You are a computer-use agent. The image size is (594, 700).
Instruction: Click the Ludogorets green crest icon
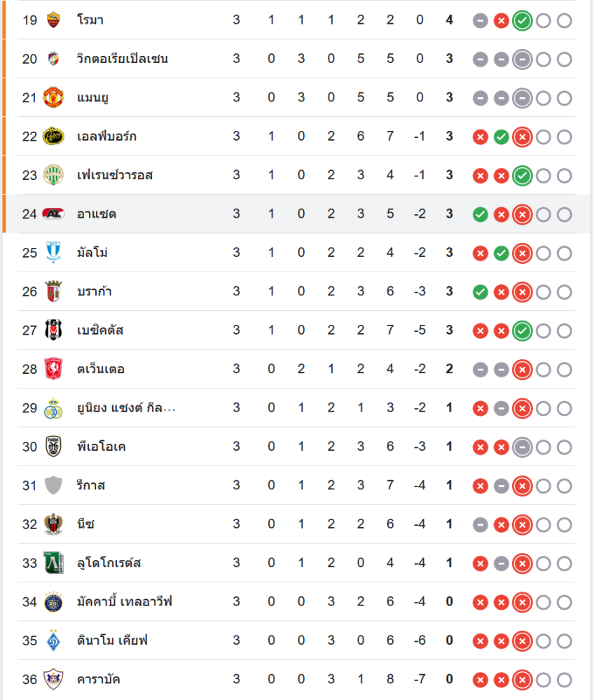pyautogui.click(x=53, y=563)
